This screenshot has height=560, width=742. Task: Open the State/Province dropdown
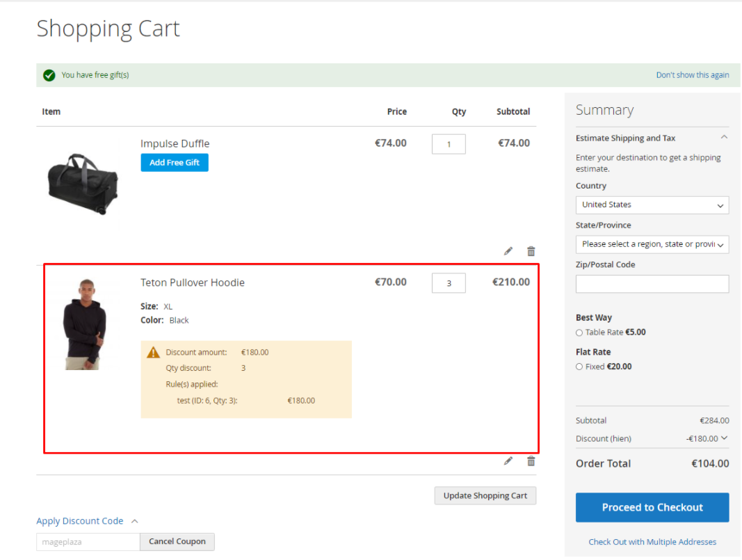click(652, 244)
